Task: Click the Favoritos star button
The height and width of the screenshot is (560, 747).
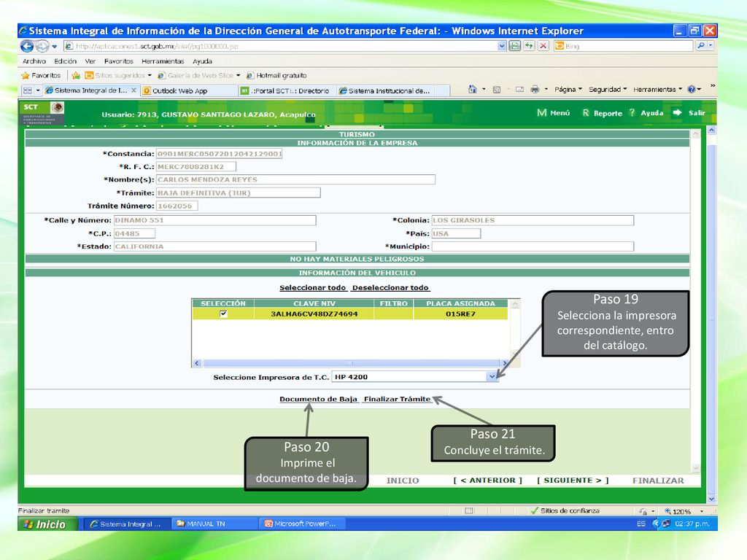Action: click(41, 75)
